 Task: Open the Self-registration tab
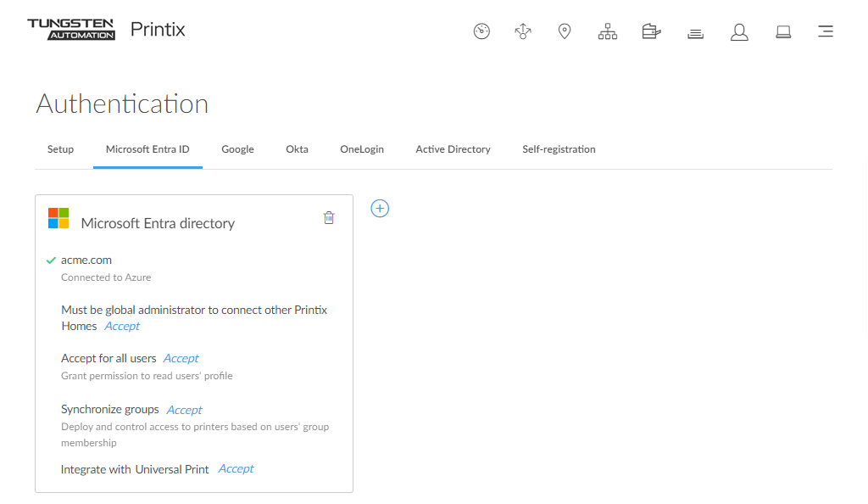click(559, 149)
